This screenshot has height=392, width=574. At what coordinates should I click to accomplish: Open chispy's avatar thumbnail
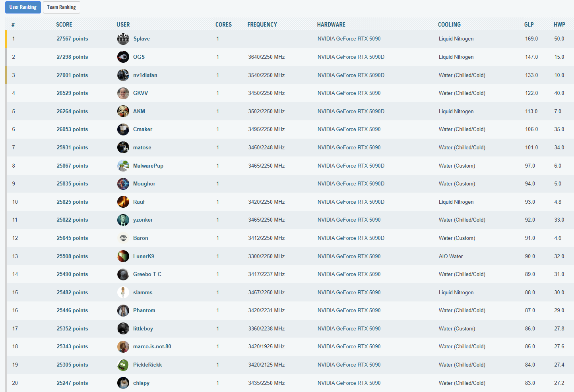coord(123,383)
